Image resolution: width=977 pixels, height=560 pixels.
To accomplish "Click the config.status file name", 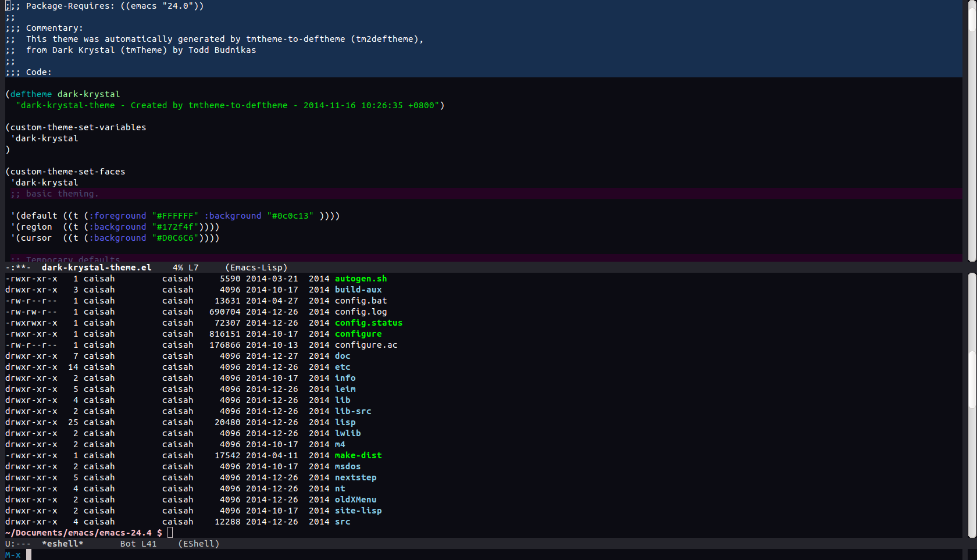I will tap(369, 323).
